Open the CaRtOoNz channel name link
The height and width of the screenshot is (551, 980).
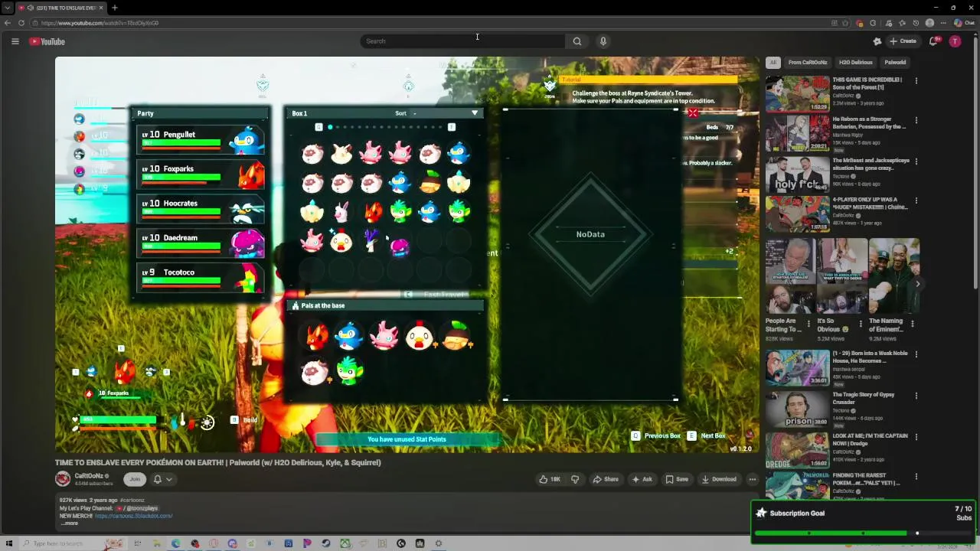89,475
